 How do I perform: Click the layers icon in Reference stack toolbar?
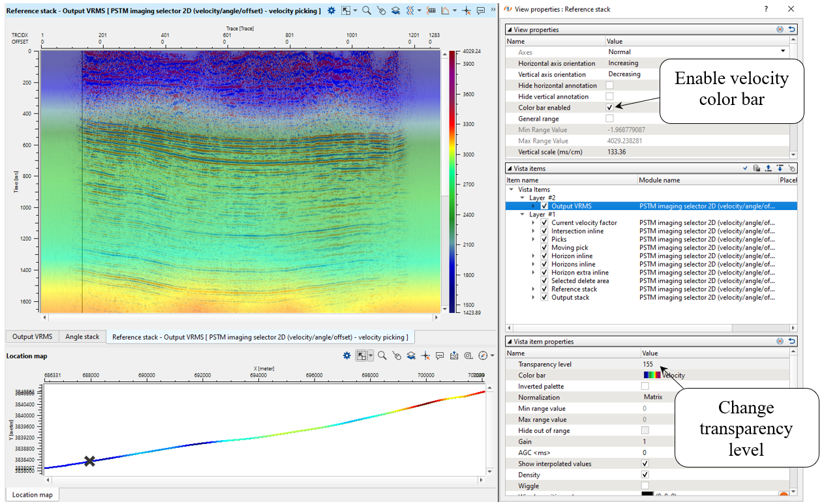pos(396,11)
